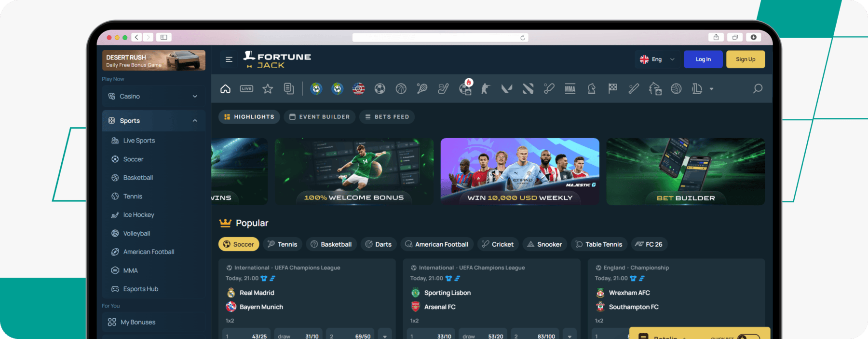Switch to the Highlights tab

(x=249, y=117)
